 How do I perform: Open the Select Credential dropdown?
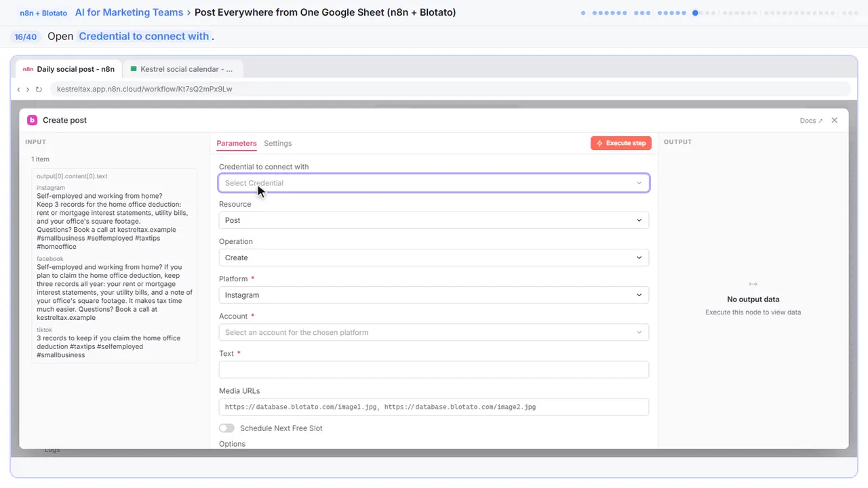[x=434, y=183]
